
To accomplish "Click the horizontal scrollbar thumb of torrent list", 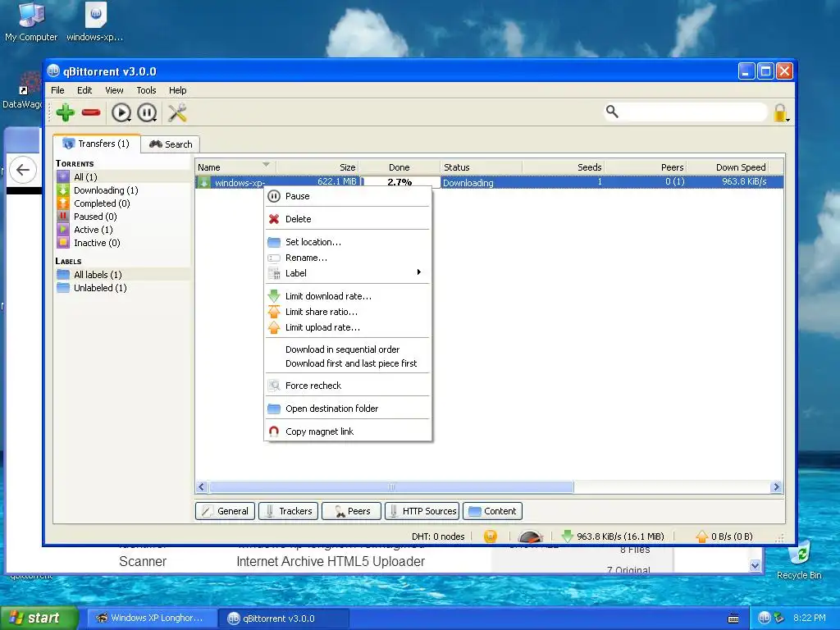I will pos(391,487).
